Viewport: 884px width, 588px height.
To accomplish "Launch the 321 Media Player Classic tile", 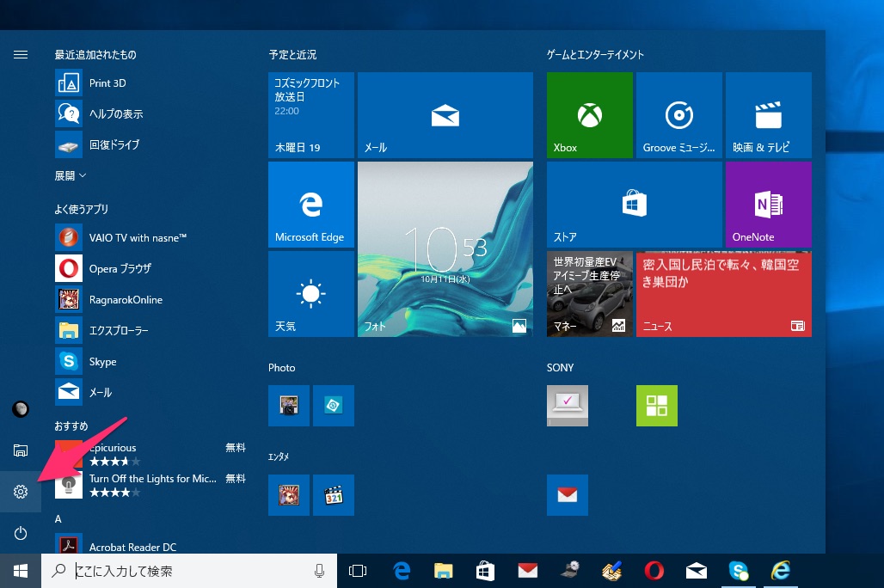I will (x=334, y=495).
